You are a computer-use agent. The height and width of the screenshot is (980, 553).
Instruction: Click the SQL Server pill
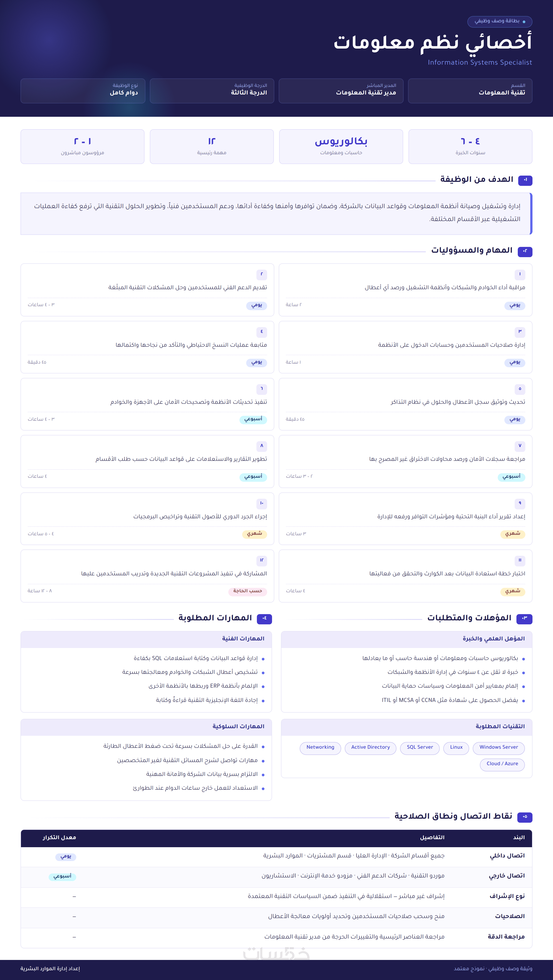[x=419, y=748]
